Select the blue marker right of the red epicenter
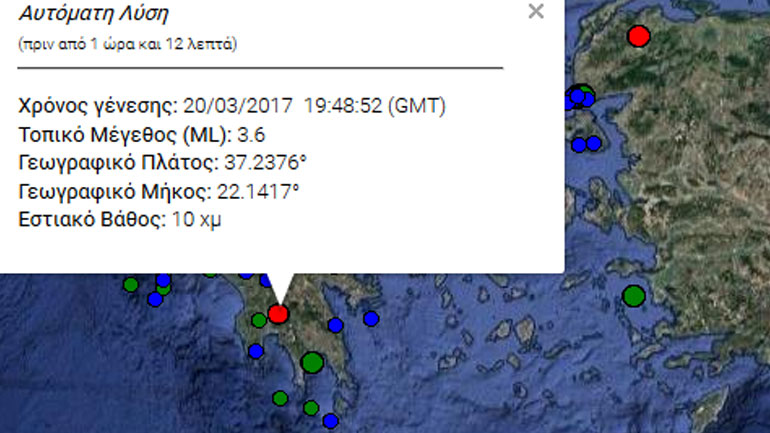This screenshot has height=433, width=770. 336,325
